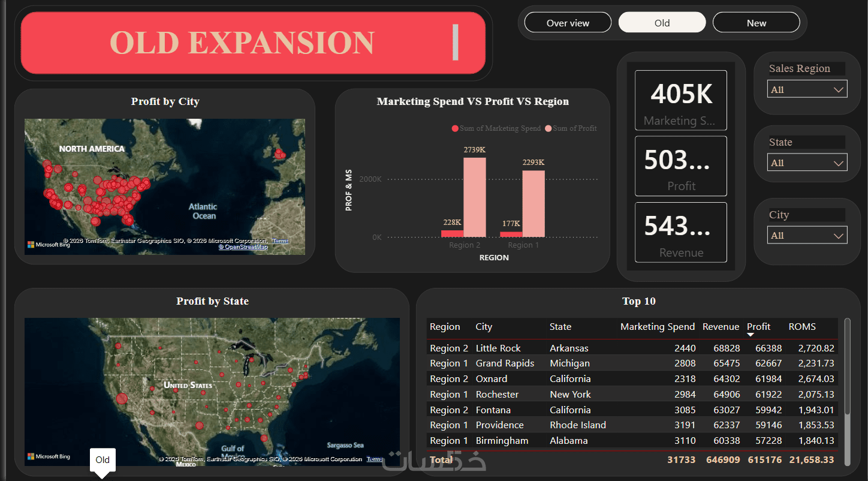
Task: Open the City filter dropdown
Action: [807, 235]
